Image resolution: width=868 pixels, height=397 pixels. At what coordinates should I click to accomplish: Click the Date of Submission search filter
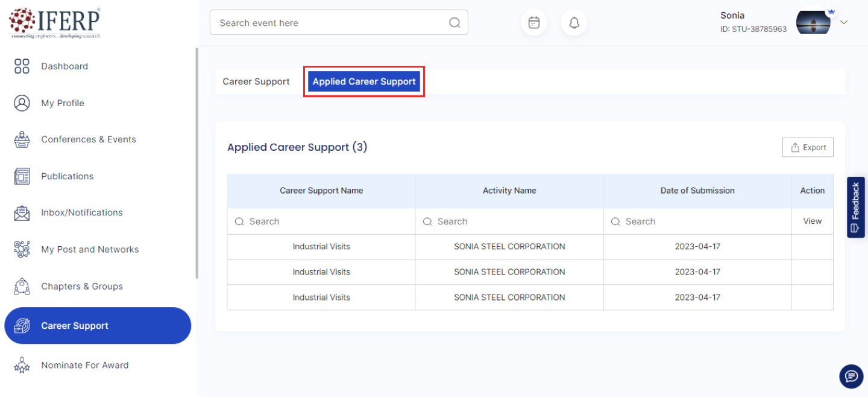click(699, 221)
